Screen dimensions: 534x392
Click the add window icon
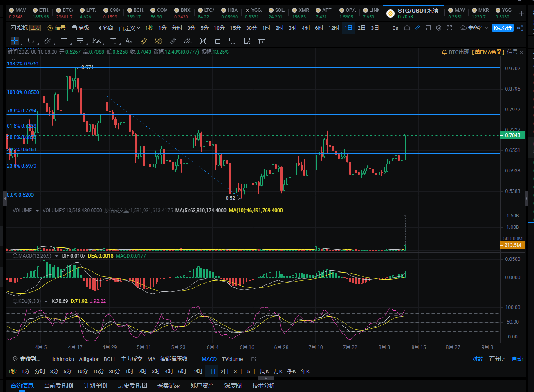click(x=428, y=28)
